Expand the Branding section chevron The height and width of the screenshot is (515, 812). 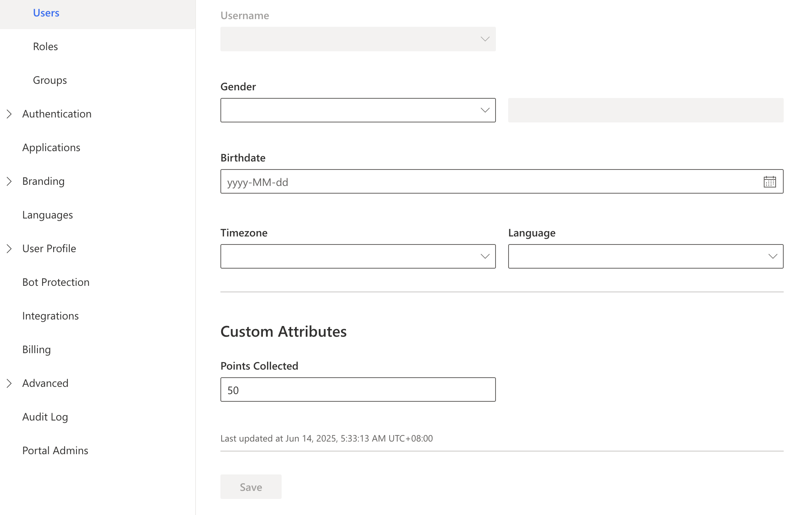(x=9, y=181)
